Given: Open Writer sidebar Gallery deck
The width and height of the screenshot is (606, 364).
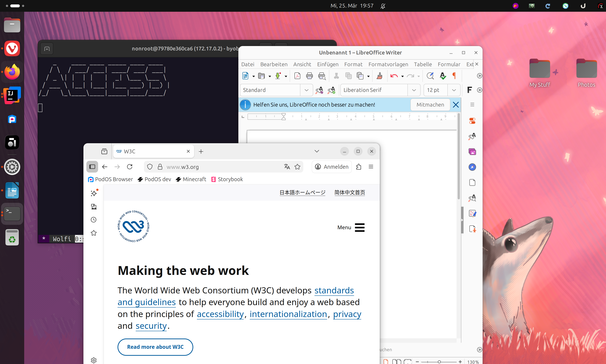Looking at the screenshot, I should point(472,152).
